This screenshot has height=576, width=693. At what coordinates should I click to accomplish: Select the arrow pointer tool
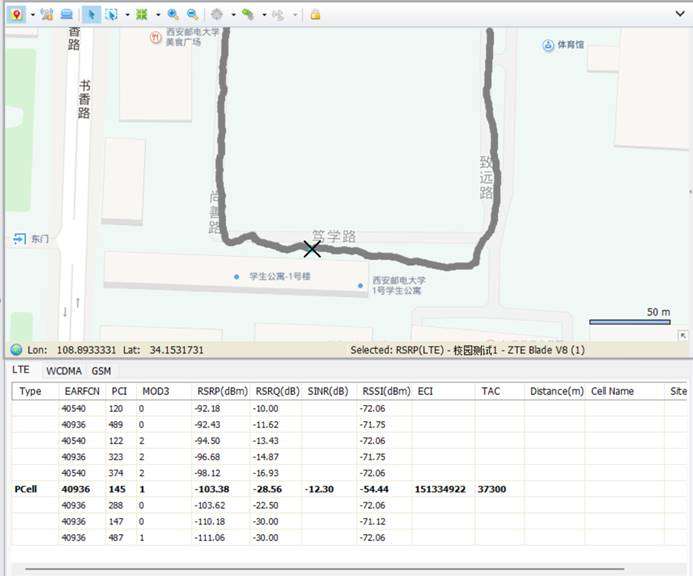90,14
